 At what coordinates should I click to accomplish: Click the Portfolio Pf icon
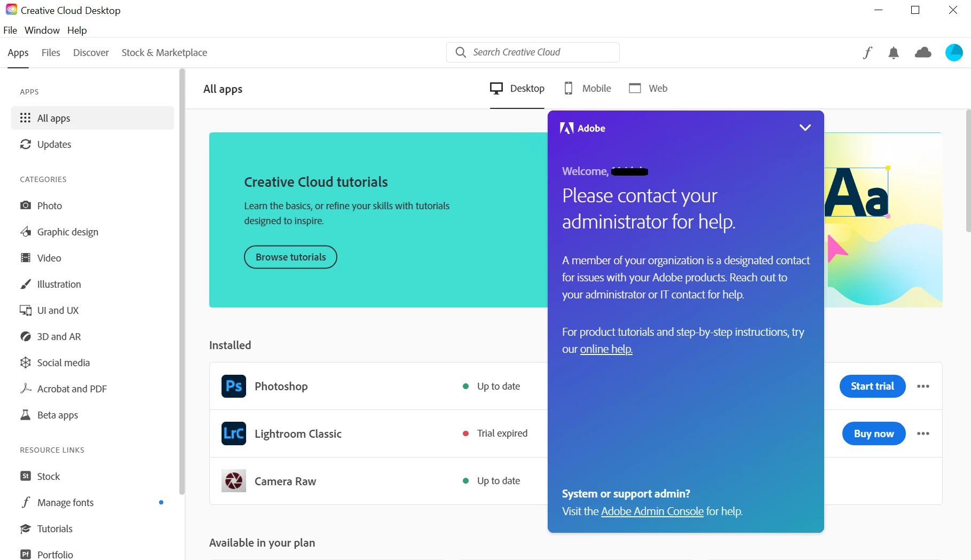(x=25, y=555)
